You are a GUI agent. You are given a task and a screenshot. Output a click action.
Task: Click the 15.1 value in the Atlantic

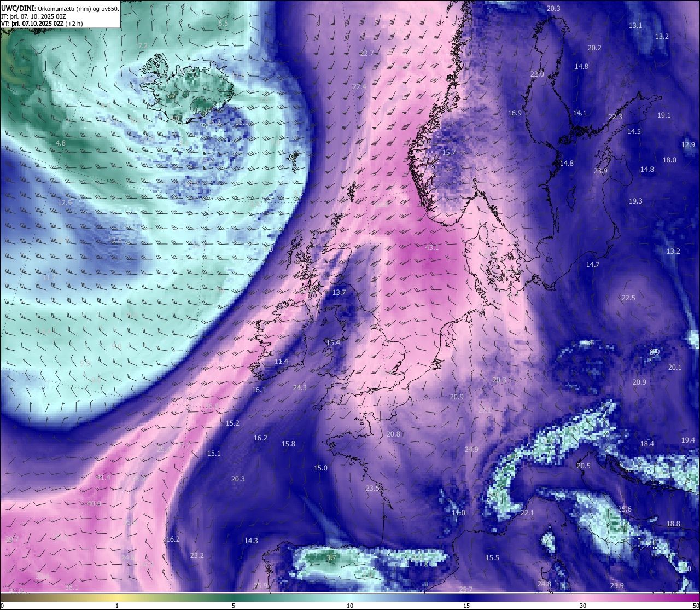tap(214, 453)
